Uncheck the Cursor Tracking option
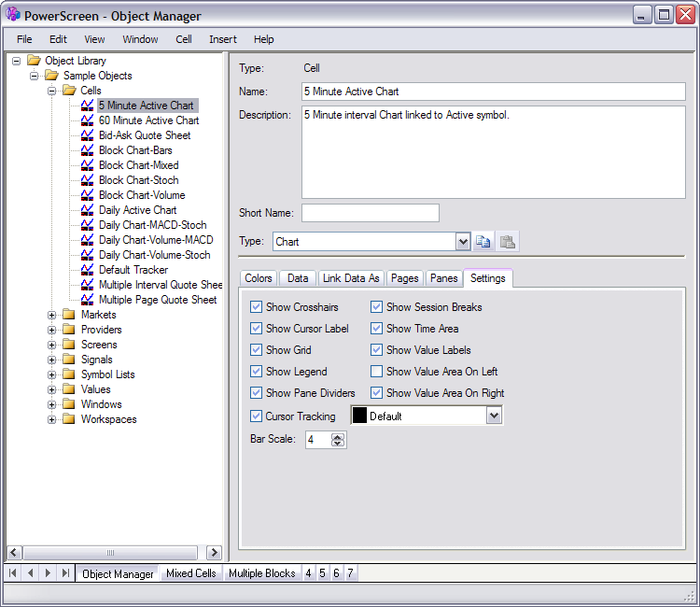The height and width of the screenshot is (607, 700). [x=257, y=416]
